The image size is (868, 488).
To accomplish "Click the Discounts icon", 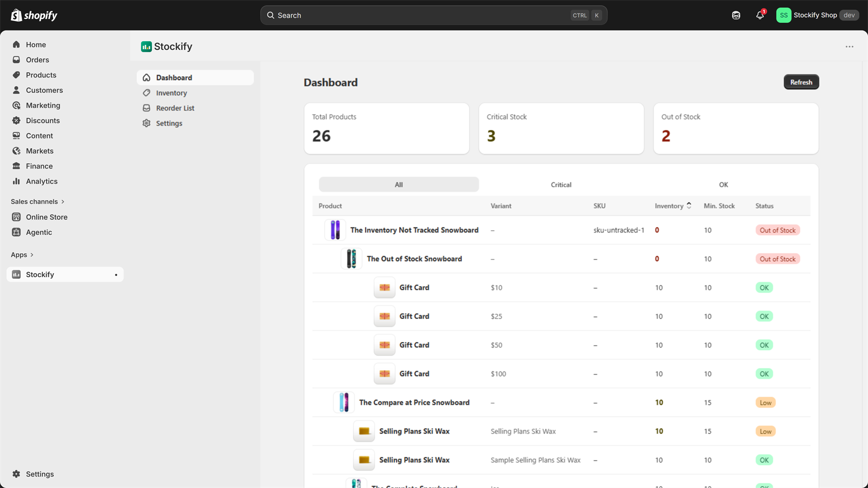I will pos(16,120).
